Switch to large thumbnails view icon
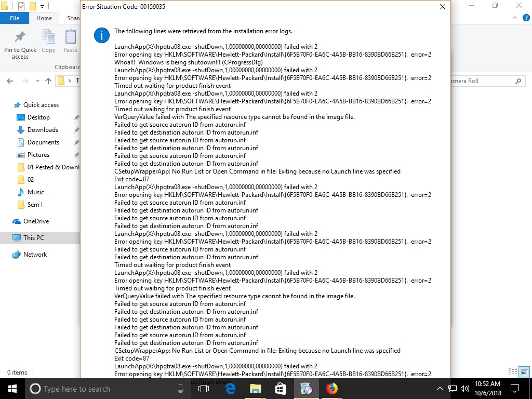The image size is (532, 399). pos(525,372)
